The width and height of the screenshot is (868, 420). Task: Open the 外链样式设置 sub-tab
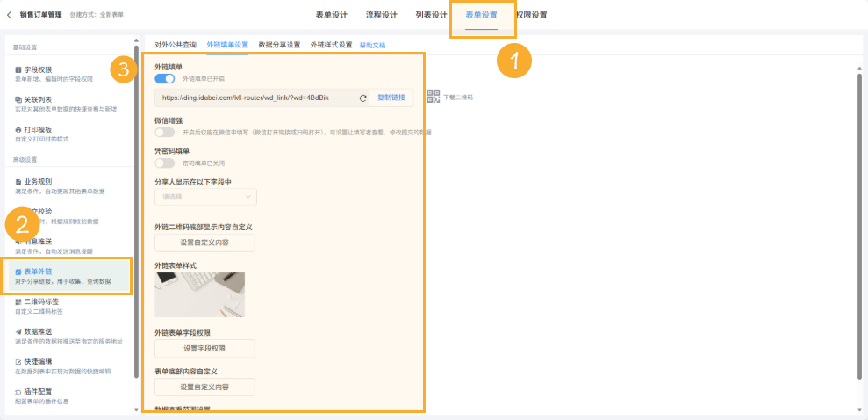(331, 45)
